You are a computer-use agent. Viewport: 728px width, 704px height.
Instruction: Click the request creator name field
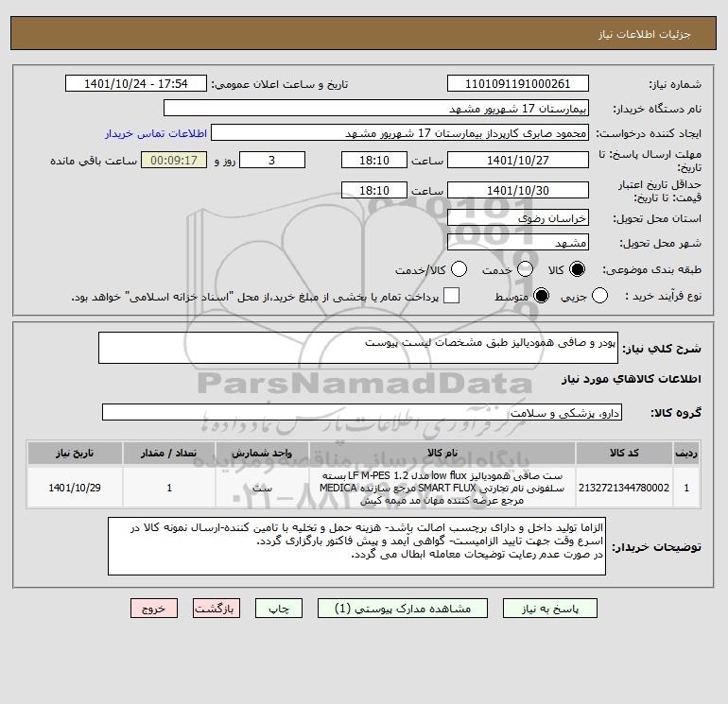point(400,132)
